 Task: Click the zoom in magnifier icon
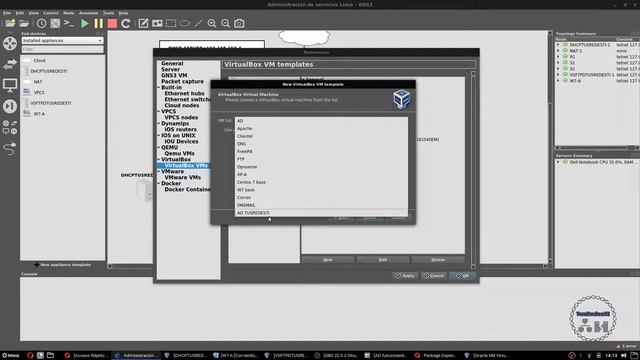click(211, 23)
